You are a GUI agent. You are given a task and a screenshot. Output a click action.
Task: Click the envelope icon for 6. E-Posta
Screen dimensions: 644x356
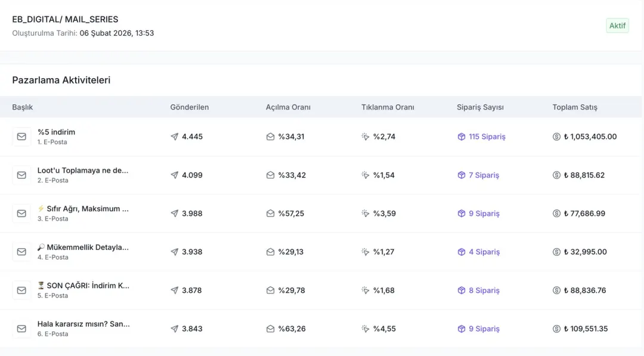tap(21, 329)
